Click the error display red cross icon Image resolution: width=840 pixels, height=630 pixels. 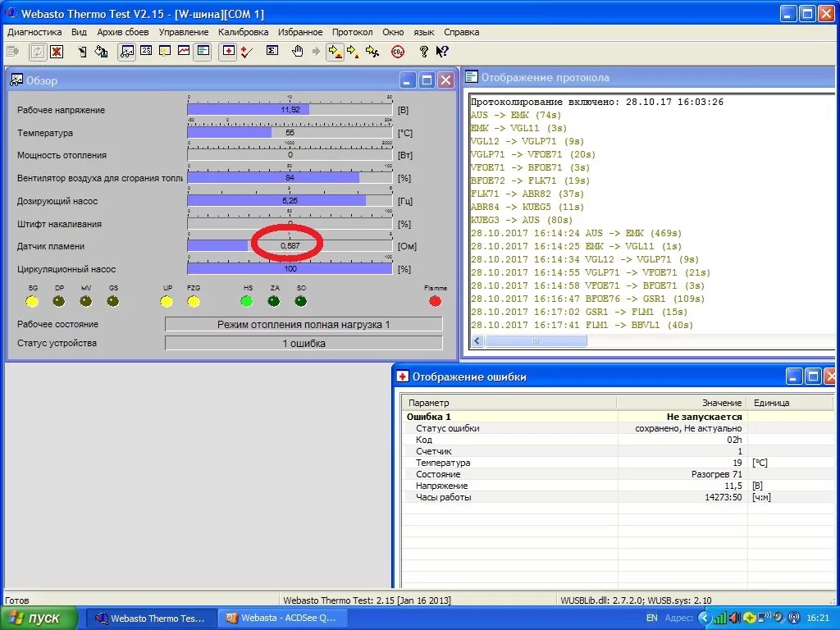click(x=229, y=52)
